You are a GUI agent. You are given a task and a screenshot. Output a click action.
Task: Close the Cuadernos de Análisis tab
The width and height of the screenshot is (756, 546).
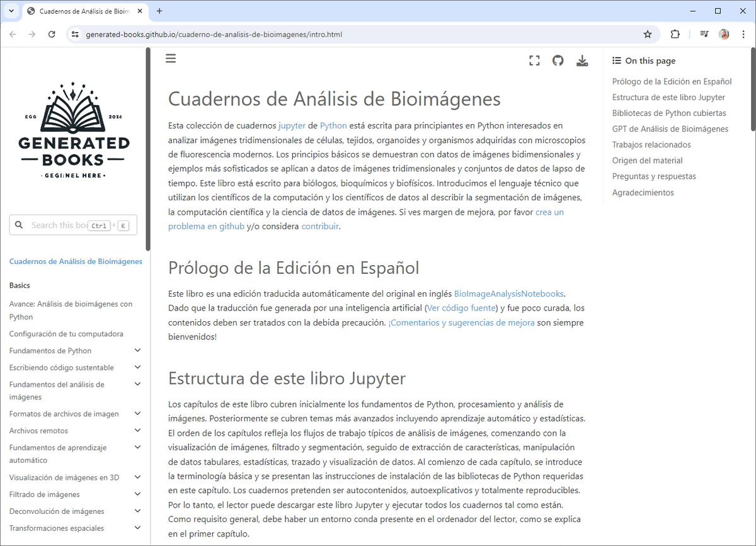(x=139, y=11)
